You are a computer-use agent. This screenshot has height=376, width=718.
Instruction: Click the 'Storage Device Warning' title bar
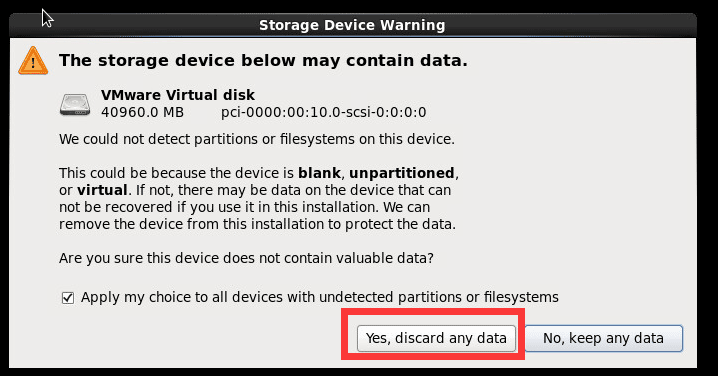point(353,25)
